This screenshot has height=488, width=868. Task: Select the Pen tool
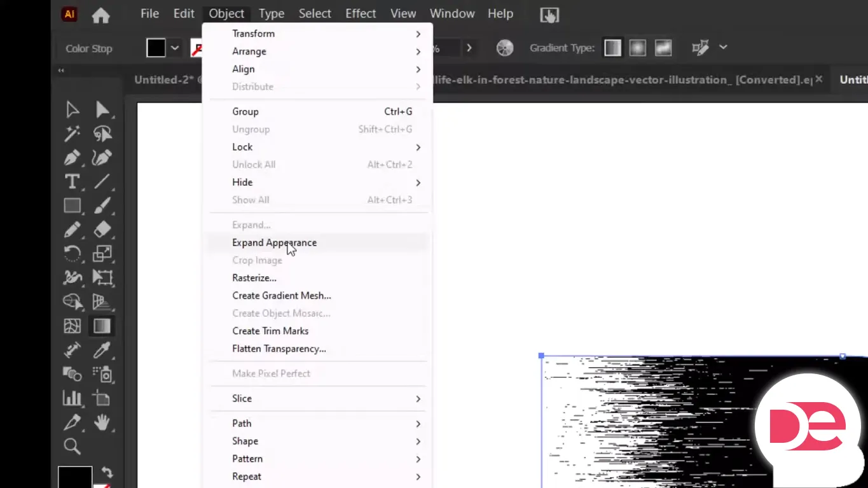pos(72,158)
